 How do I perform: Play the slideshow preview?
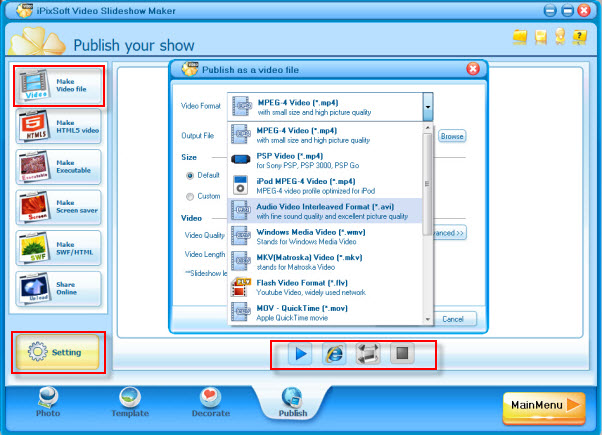coord(300,354)
